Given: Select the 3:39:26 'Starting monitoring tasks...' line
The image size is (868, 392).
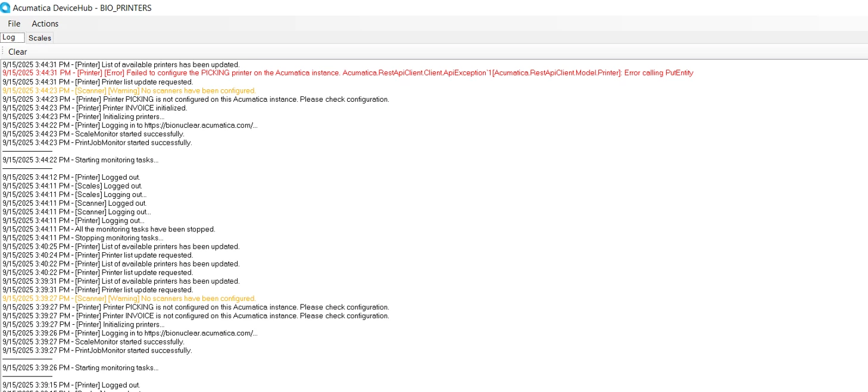Looking at the screenshot, I should [80, 368].
